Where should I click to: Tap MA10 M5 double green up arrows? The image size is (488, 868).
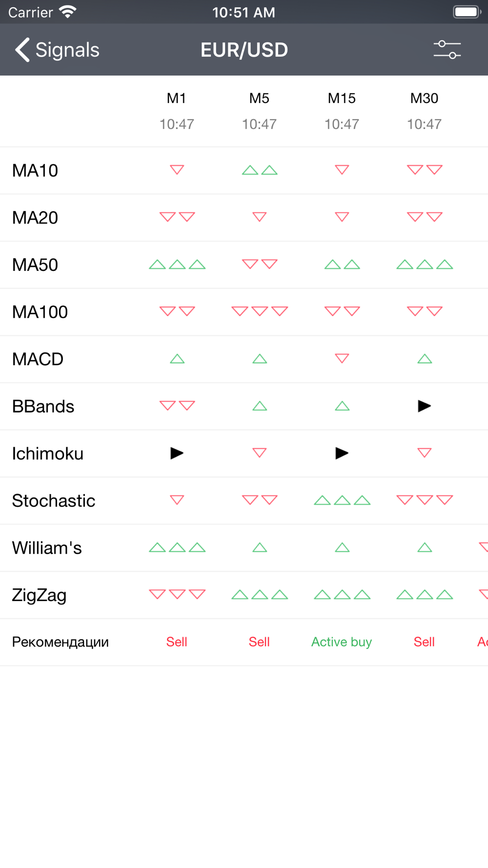[260, 170]
